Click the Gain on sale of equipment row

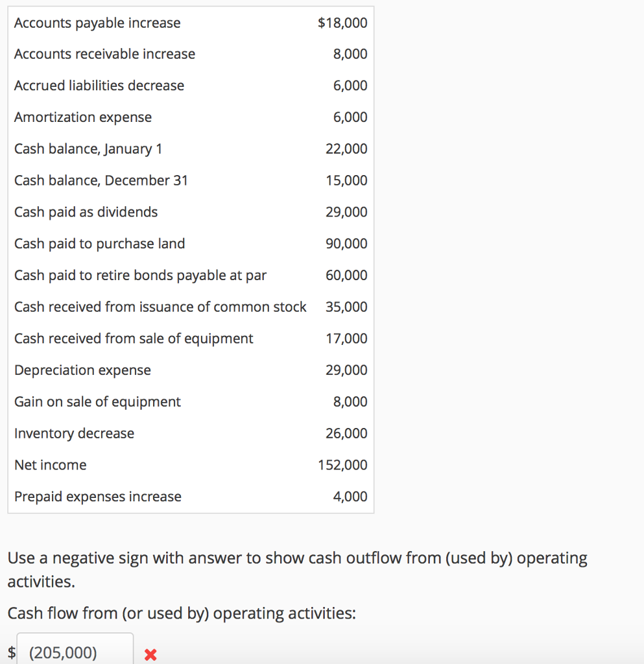(x=97, y=401)
